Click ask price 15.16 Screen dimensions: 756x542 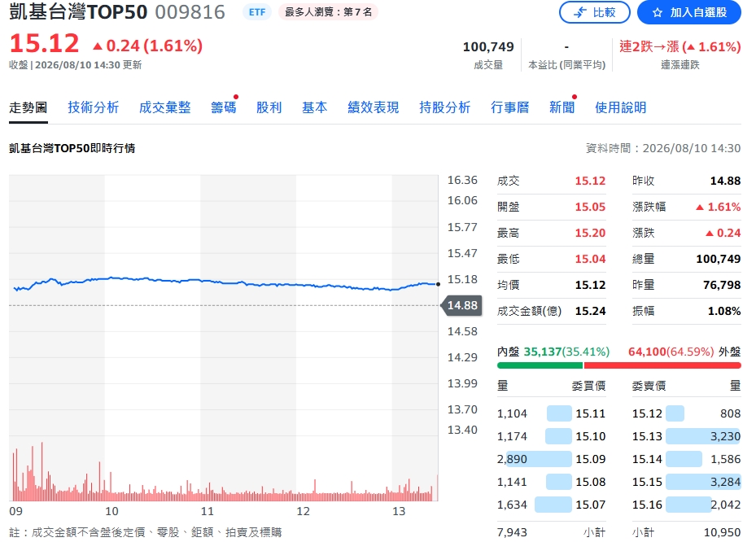click(x=647, y=505)
